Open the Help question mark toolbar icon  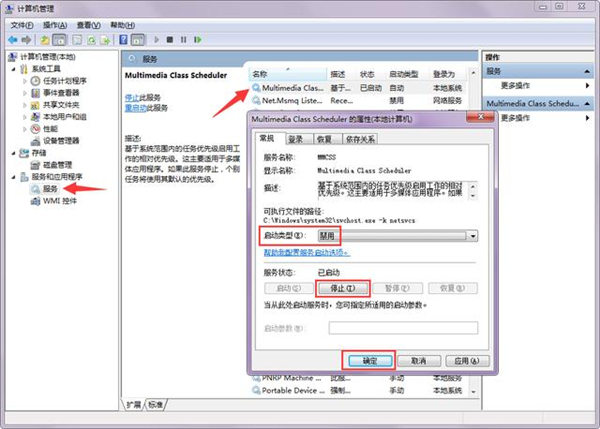coord(123,40)
